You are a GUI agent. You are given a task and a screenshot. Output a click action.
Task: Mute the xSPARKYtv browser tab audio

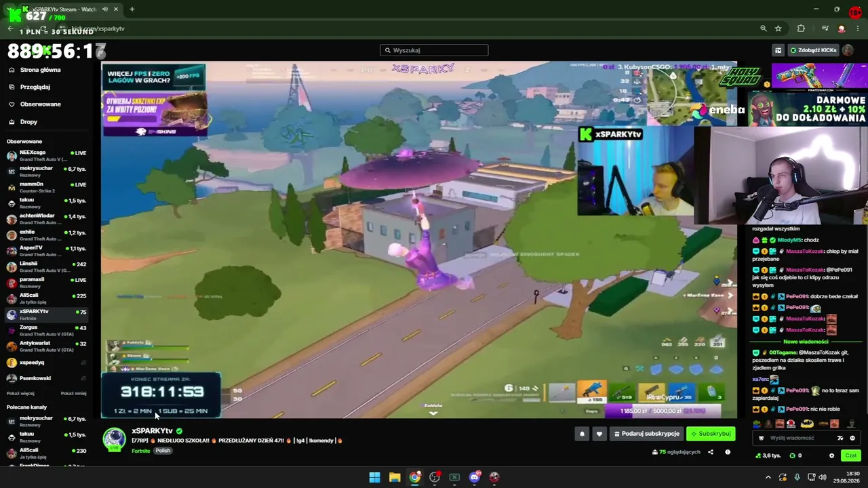pyautogui.click(x=105, y=9)
